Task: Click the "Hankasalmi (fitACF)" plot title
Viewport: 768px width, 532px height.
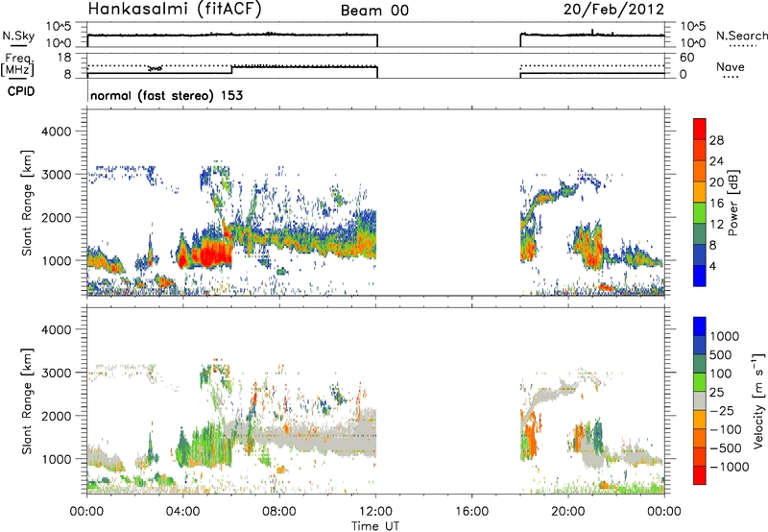Action: coord(175,9)
